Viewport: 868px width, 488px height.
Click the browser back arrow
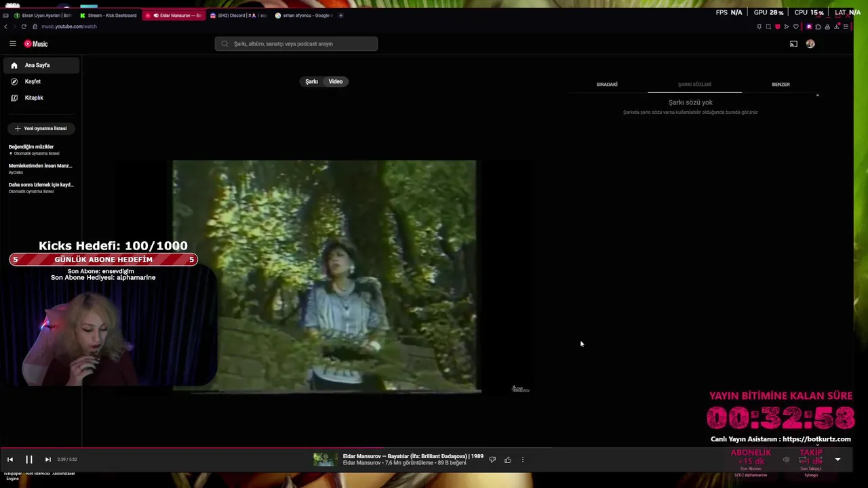(x=5, y=26)
